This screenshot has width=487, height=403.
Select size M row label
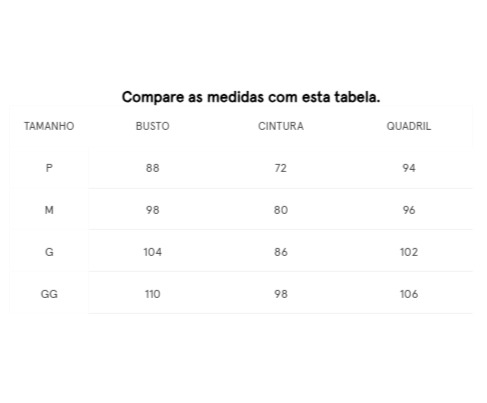pyautogui.click(x=49, y=210)
